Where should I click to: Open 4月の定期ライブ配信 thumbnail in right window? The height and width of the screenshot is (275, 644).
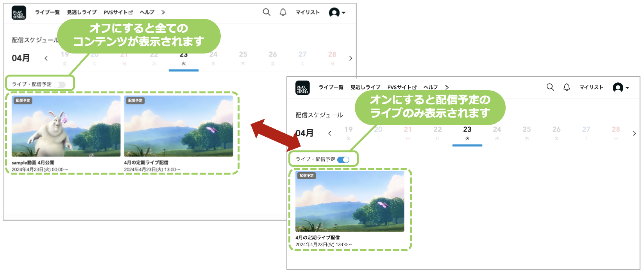(x=350, y=201)
